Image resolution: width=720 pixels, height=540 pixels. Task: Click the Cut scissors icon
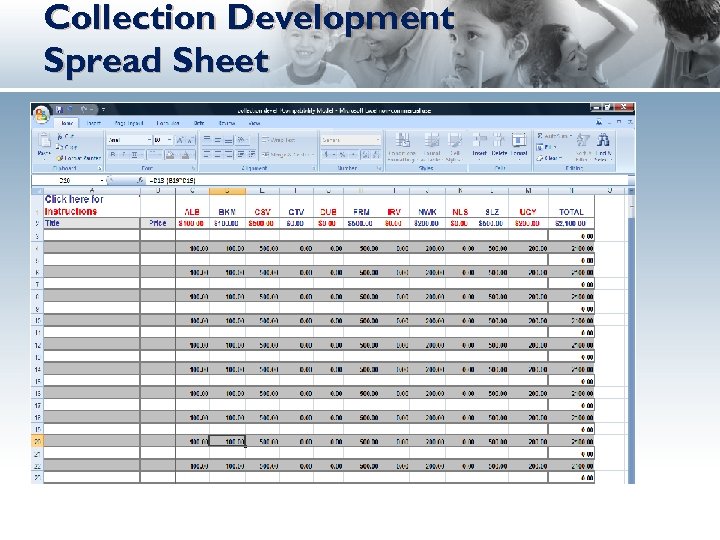pyautogui.click(x=60, y=136)
